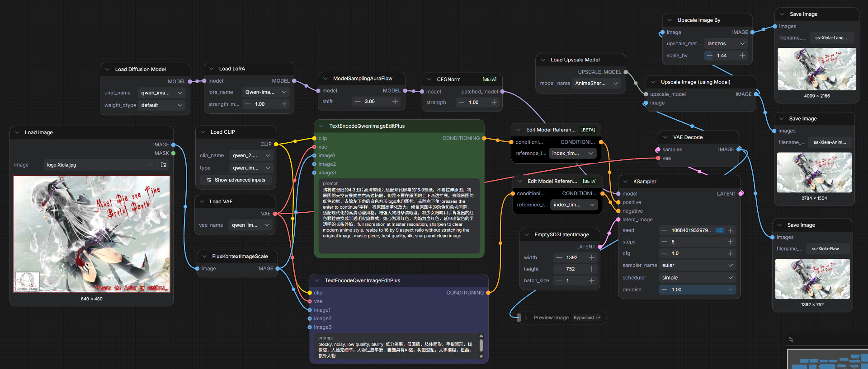The height and width of the screenshot is (369, 868).
Task: Collapse the Load Image node
Action: coord(17,132)
